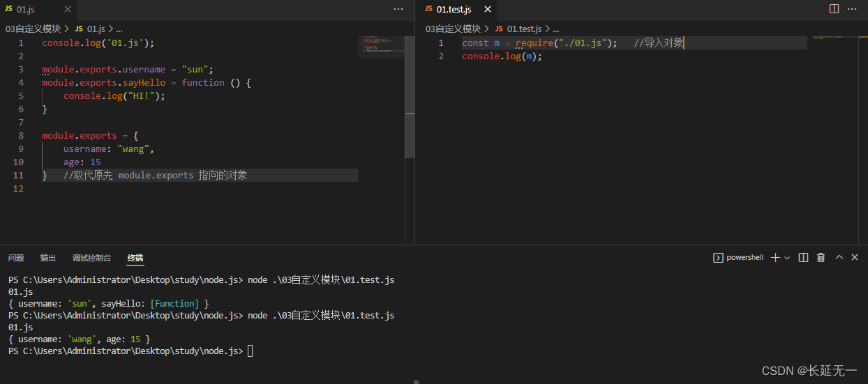Click username: "wang" line
Image resolution: width=868 pixels, height=384 pixels.
(108, 149)
